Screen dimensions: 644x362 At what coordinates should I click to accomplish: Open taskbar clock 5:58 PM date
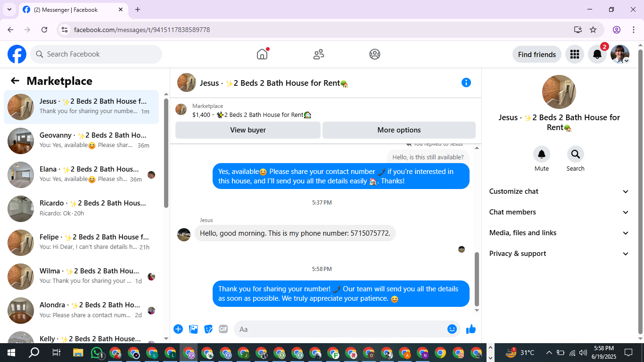pyautogui.click(x=604, y=353)
